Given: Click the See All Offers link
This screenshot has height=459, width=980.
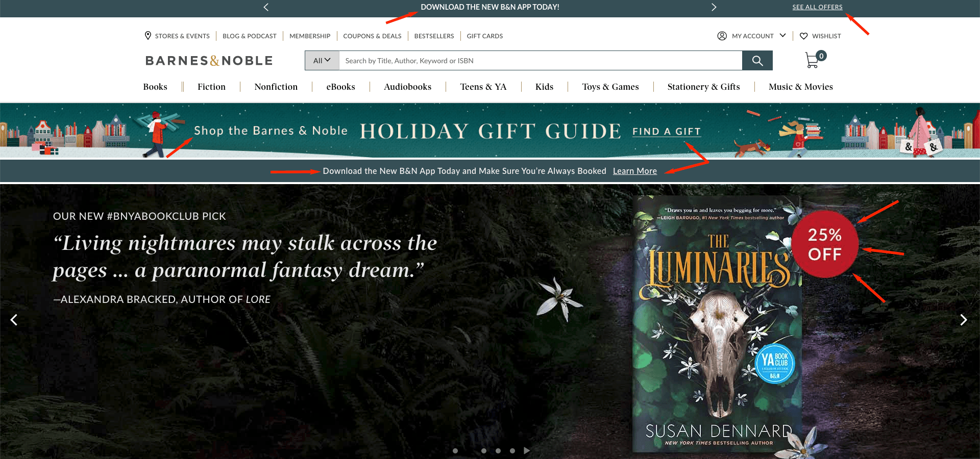Looking at the screenshot, I should coord(817,7).
